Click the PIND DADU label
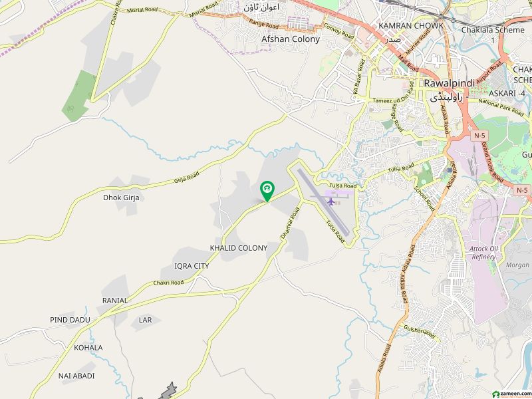 coord(70,320)
